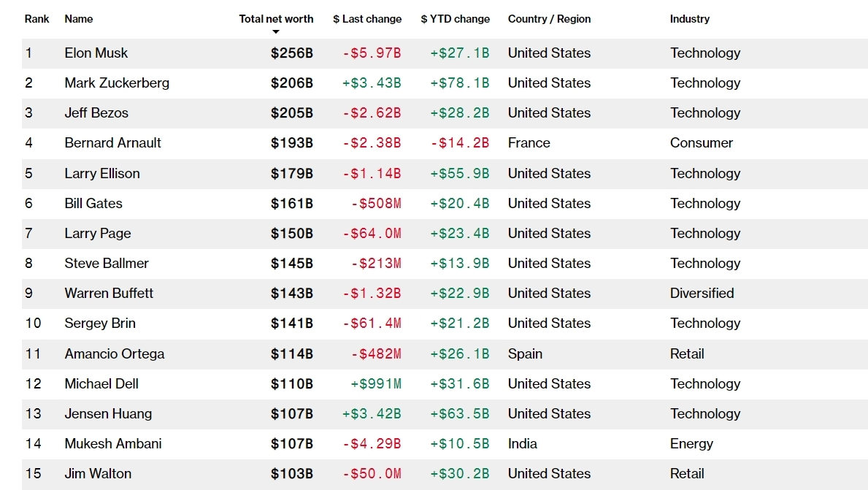The height and width of the screenshot is (490, 868).
Task: Click the sort arrow under Total net worth
Action: tap(276, 32)
